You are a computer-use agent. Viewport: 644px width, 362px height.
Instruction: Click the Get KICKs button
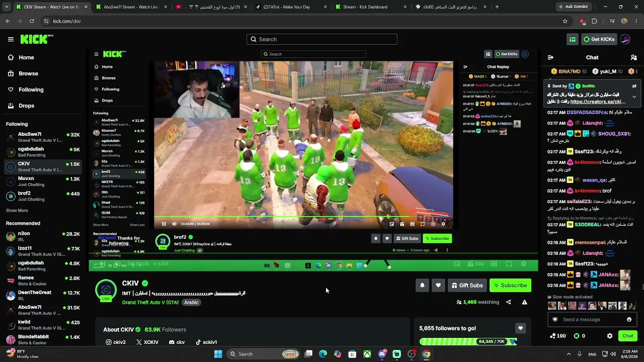point(599,39)
